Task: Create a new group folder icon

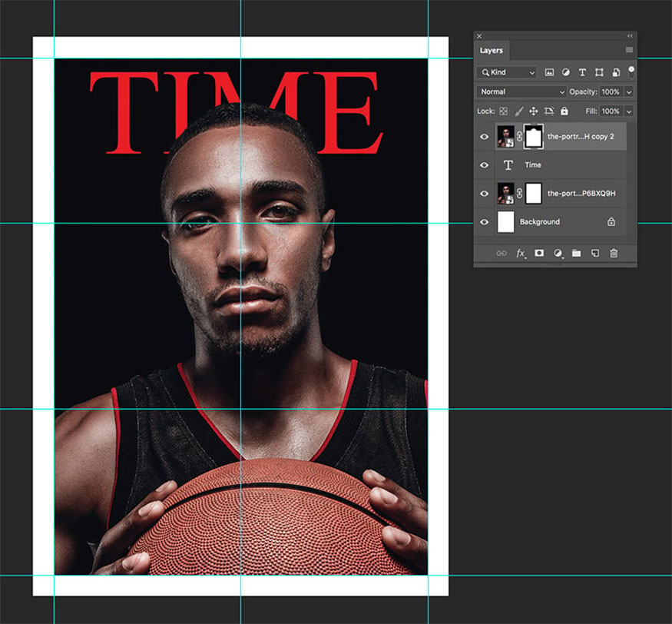Action: click(577, 253)
